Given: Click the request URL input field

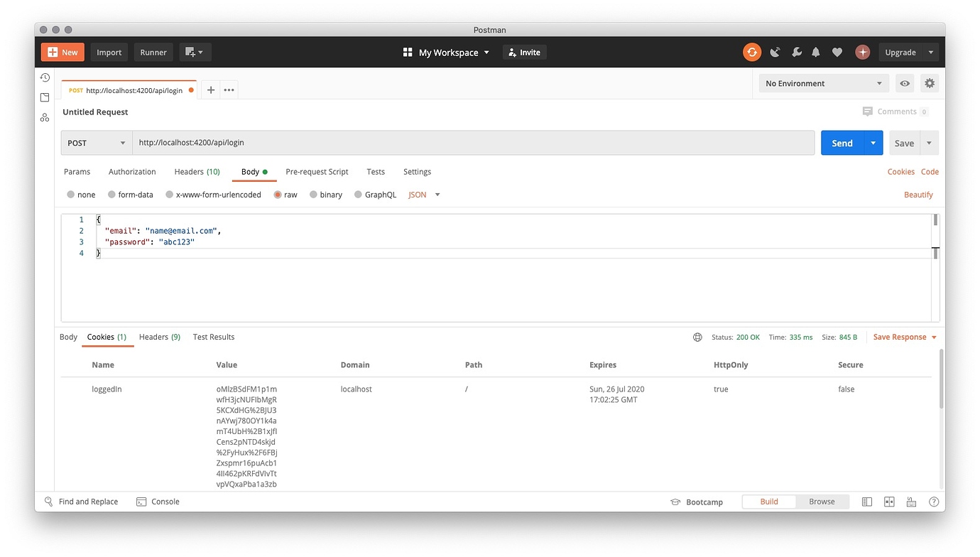Looking at the screenshot, I should 473,143.
